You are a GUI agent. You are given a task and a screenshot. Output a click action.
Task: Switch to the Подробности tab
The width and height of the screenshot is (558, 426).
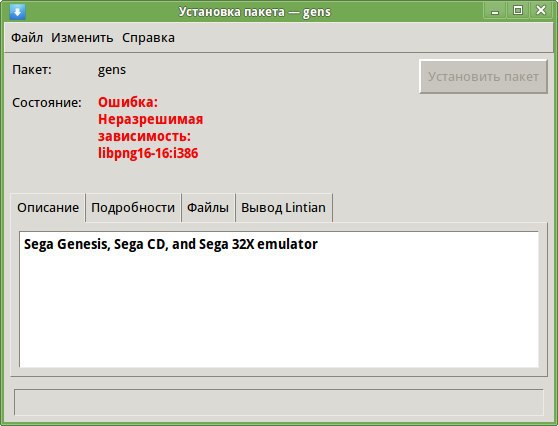click(133, 207)
